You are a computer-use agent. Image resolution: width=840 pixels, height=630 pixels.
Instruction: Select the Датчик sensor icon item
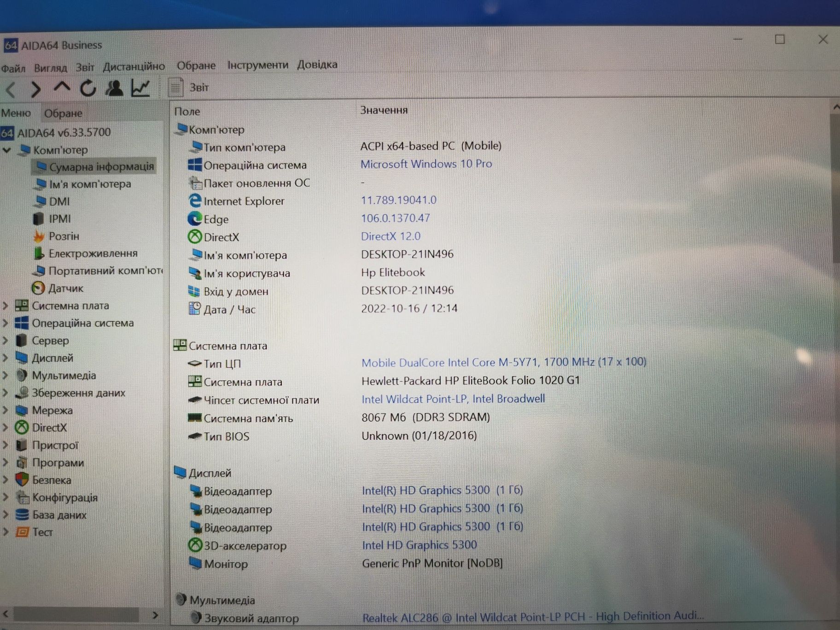coord(38,288)
